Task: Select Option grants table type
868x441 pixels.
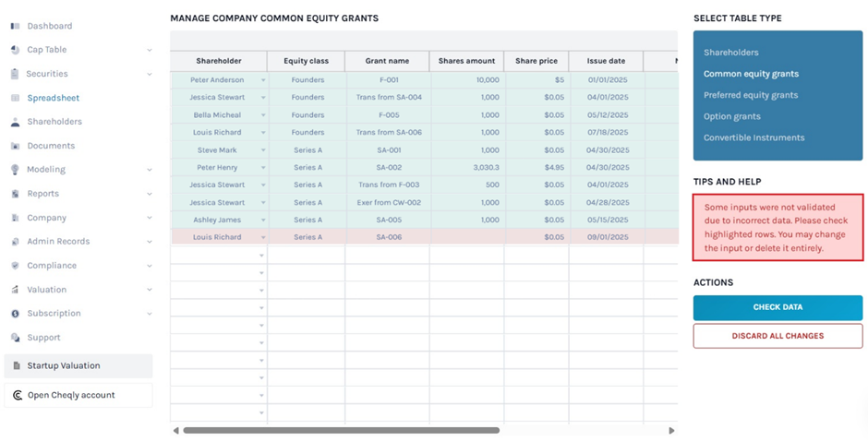Action: 731,116
